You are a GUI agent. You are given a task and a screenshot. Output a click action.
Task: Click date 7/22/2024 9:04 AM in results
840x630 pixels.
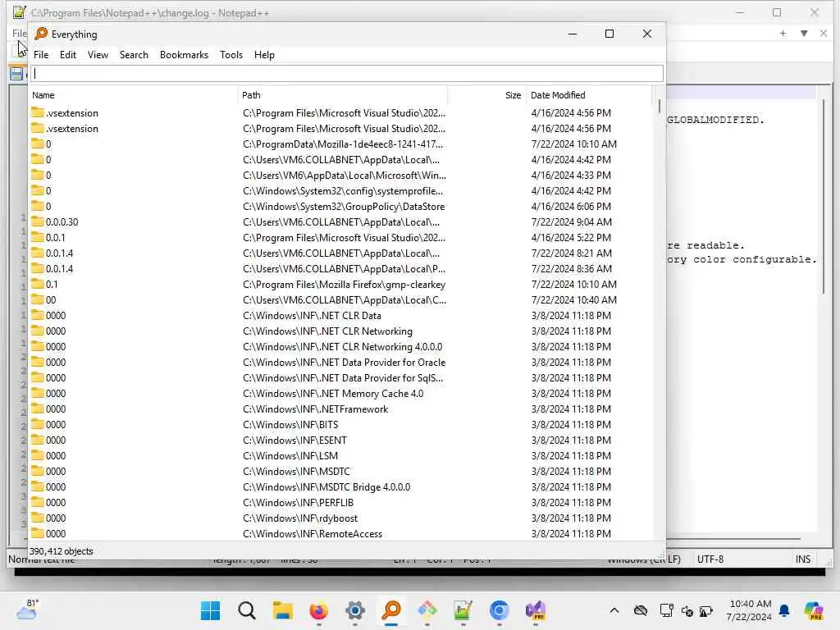(x=571, y=221)
